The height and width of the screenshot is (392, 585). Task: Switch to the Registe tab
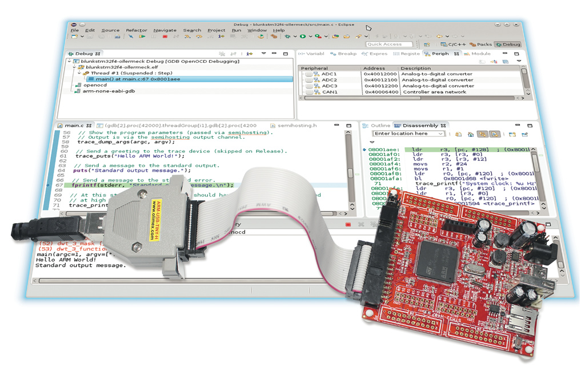tap(406, 54)
